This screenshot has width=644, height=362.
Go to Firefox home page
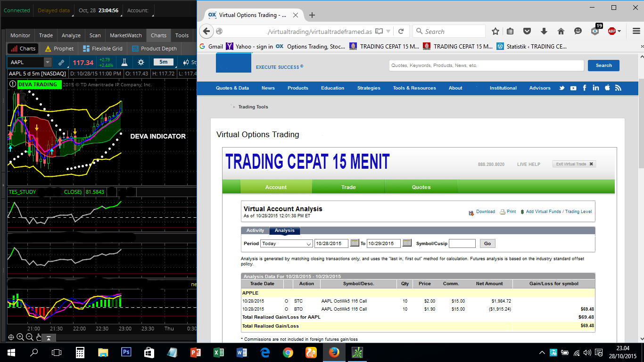pos(561,31)
